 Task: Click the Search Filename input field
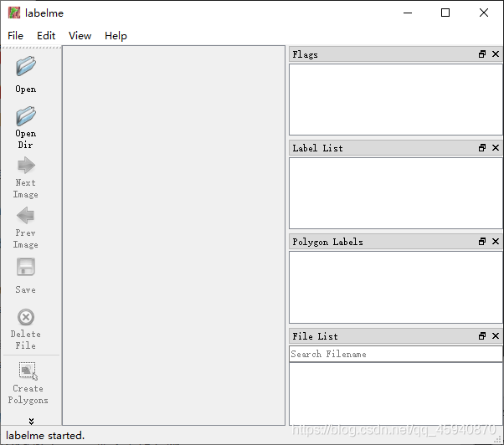[x=396, y=354]
